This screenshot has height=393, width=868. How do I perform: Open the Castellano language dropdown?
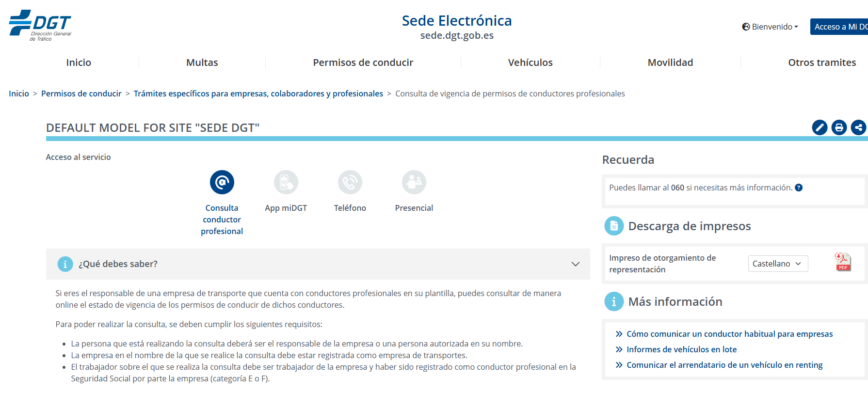pos(778,264)
